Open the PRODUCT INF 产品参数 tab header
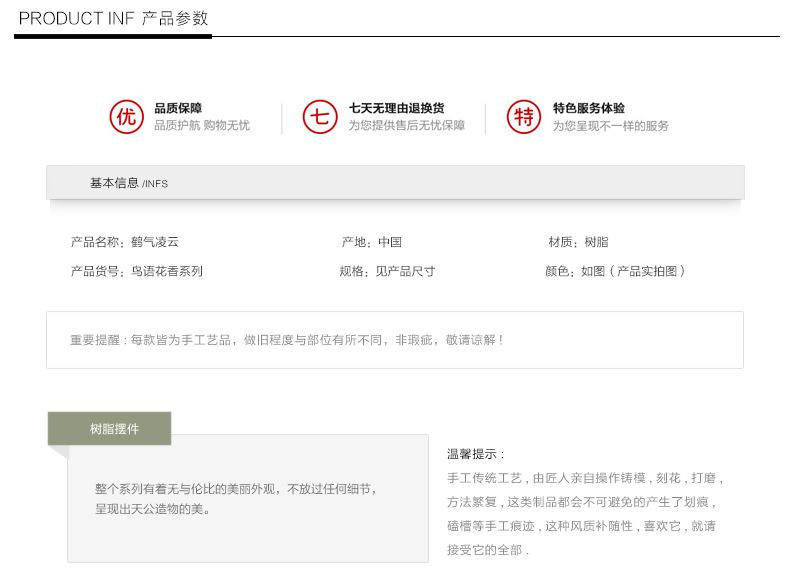Viewport: 790px width, 577px height. [113, 19]
